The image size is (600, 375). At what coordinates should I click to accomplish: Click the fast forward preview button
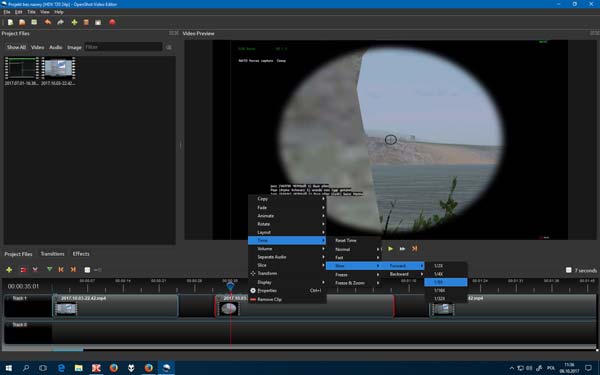coord(402,249)
